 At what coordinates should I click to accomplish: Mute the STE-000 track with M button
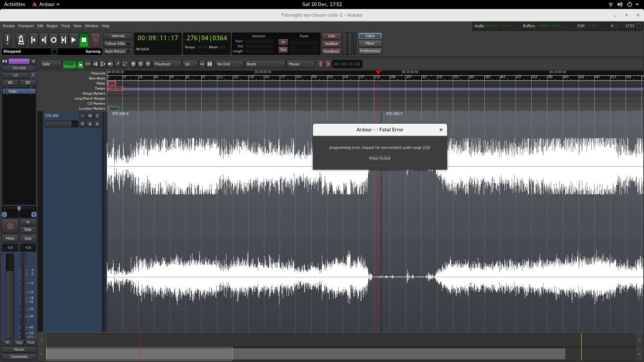pyautogui.click(x=90, y=116)
